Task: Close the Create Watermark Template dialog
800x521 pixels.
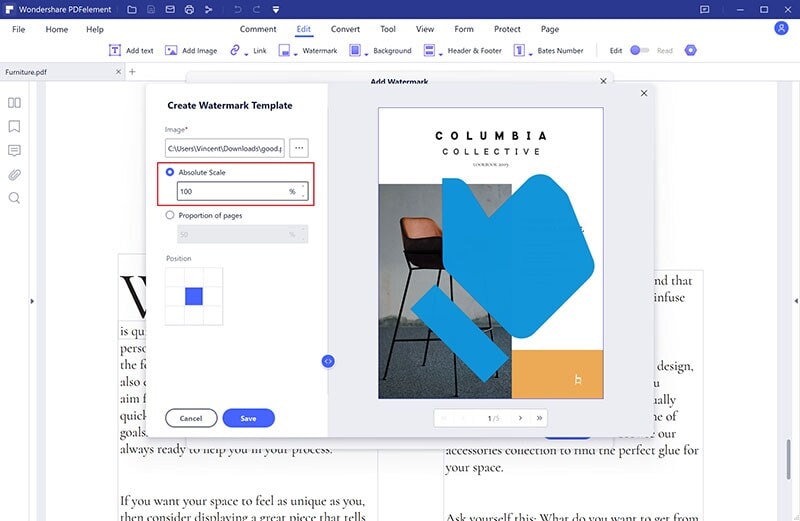Action: [x=644, y=93]
